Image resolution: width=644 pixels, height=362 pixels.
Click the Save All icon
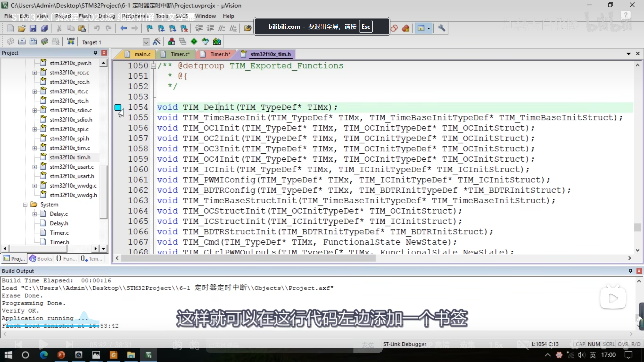(44, 28)
